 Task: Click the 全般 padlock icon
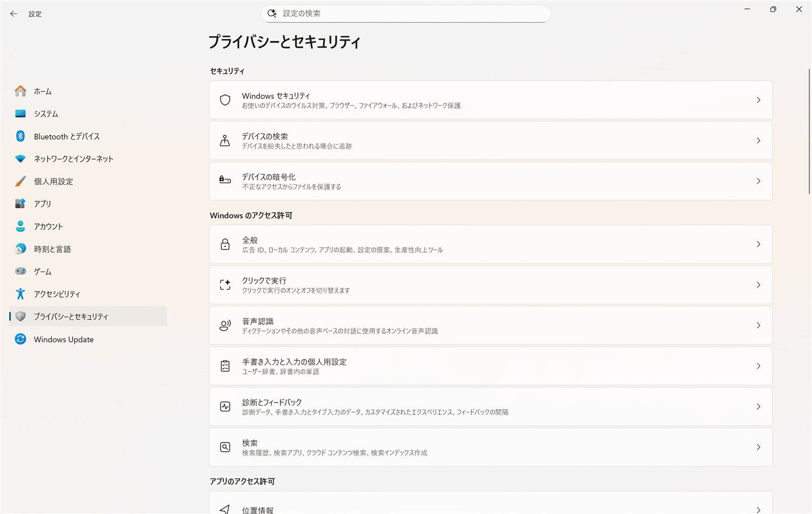pos(225,245)
